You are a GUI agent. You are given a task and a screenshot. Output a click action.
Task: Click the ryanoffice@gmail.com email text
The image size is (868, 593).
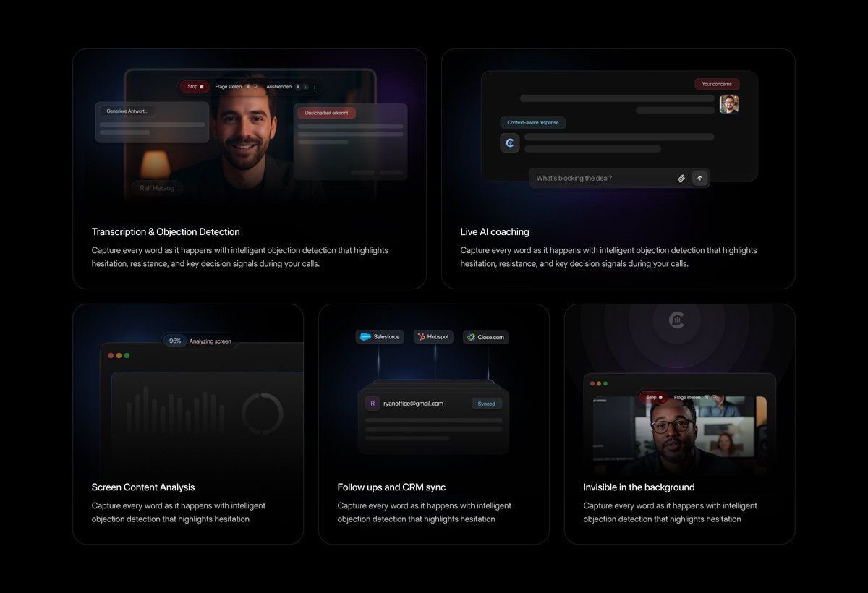[x=413, y=404]
